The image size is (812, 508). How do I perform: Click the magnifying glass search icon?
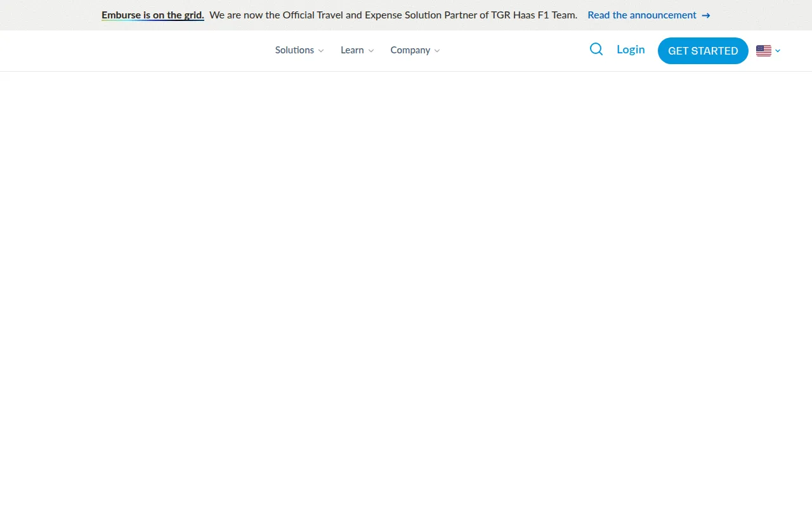click(596, 50)
